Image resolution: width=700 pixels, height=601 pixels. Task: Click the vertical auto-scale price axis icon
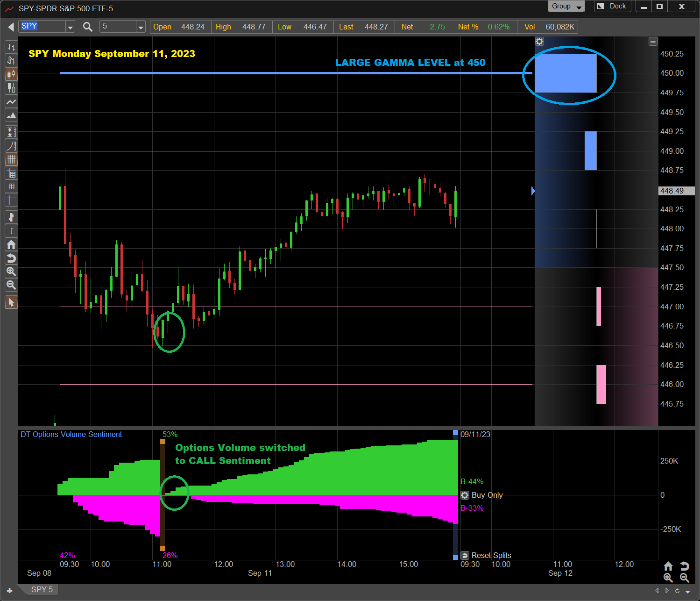point(11,132)
